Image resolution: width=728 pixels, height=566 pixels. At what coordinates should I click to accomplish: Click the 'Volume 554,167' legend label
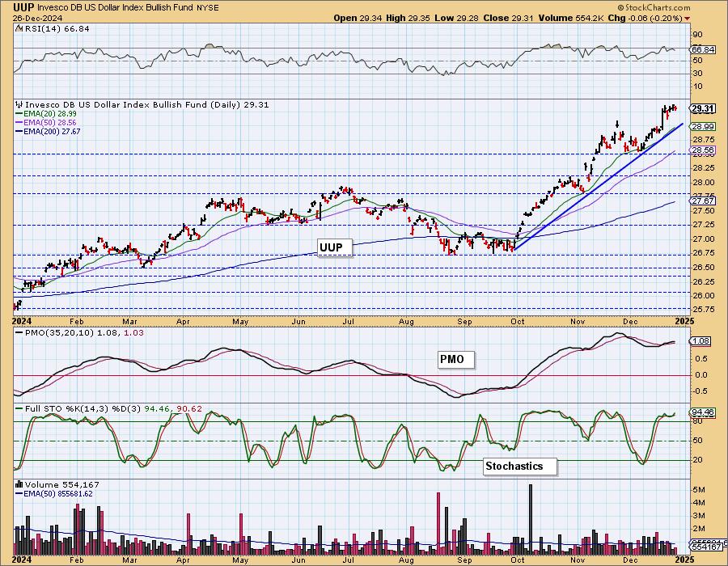point(57,485)
